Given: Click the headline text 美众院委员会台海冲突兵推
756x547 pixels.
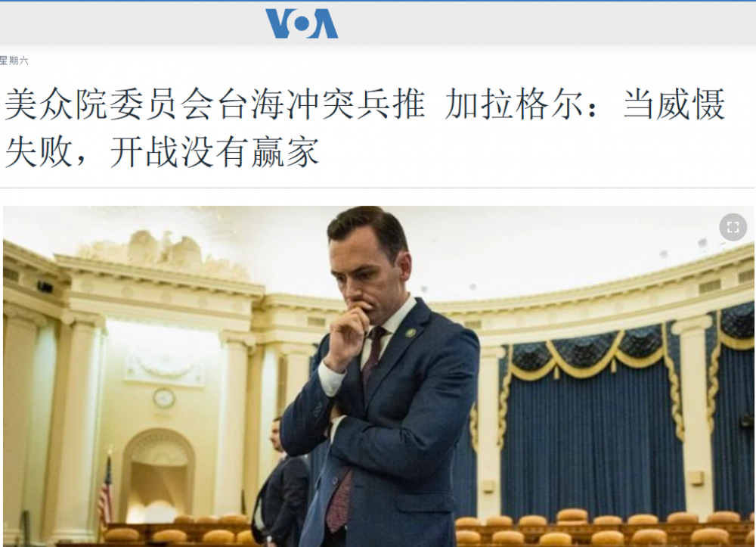Looking at the screenshot, I should pyautogui.click(x=215, y=104).
